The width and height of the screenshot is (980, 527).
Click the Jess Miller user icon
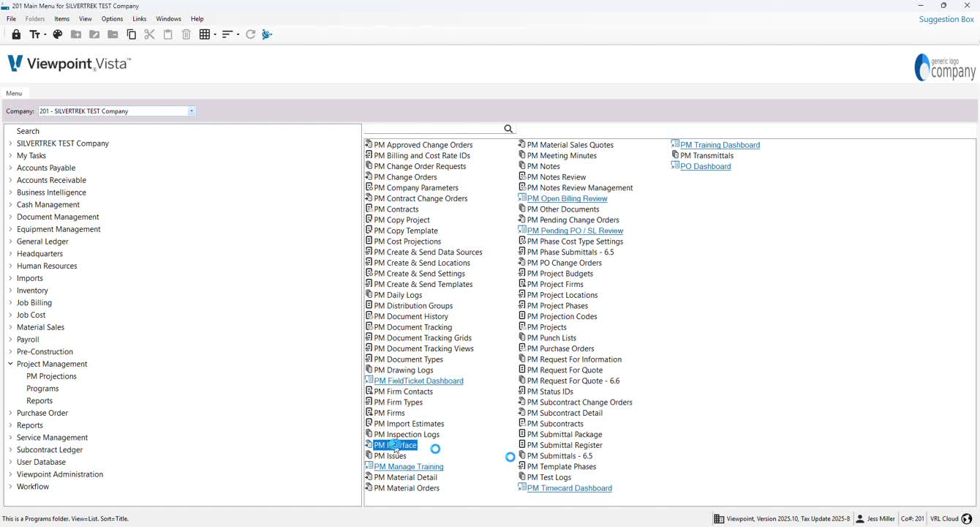860,519
